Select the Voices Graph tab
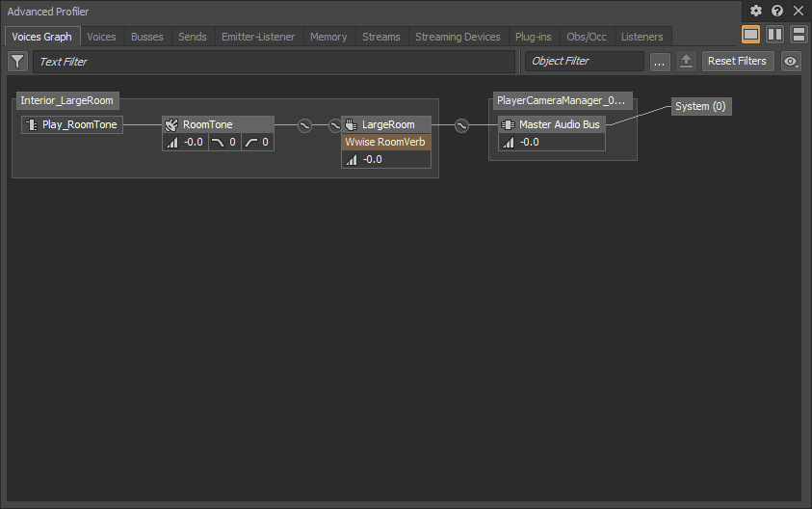 (x=42, y=37)
